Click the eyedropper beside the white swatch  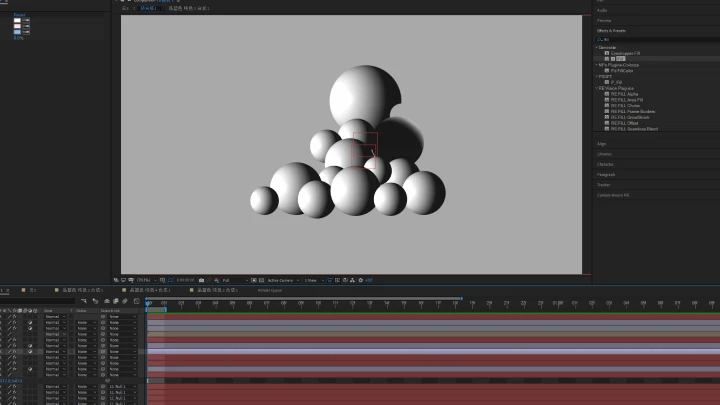[x=26, y=21]
